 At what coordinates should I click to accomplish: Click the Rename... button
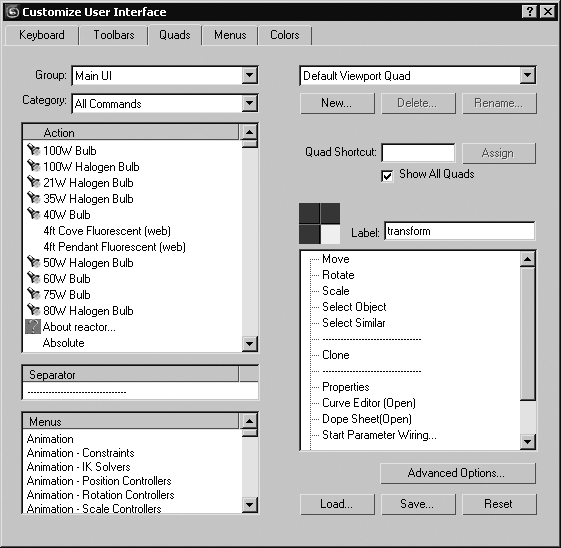[x=499, y=103]
